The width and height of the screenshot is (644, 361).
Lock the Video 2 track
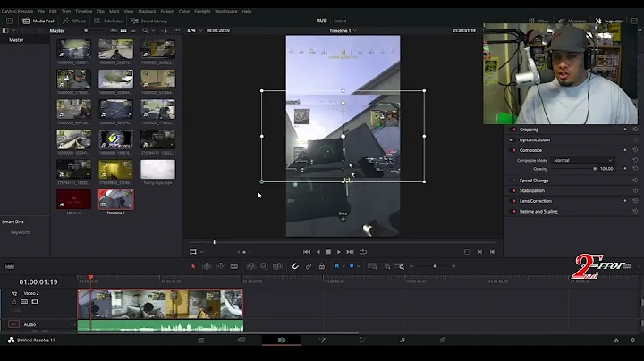click(x=13, y=301)
